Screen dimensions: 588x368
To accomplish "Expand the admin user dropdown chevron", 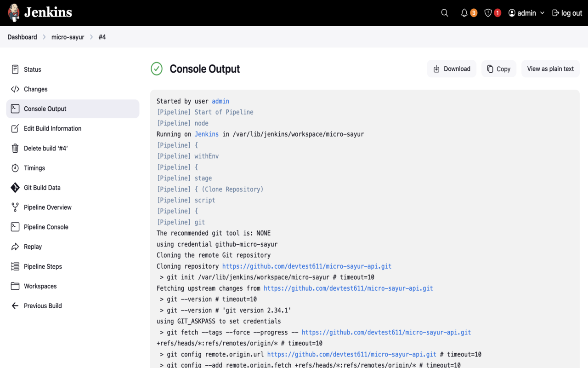I will (542, 13).
